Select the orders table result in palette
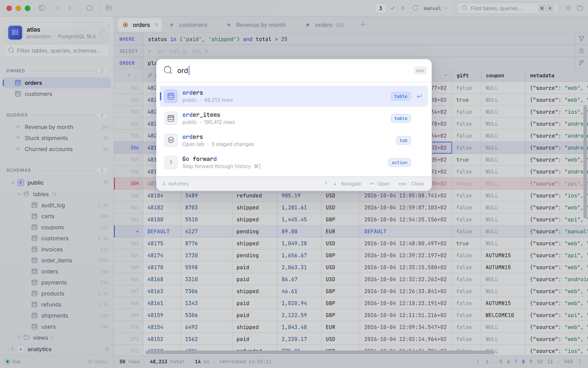This screenshot has width=588, height=368. tap(294, 96)
